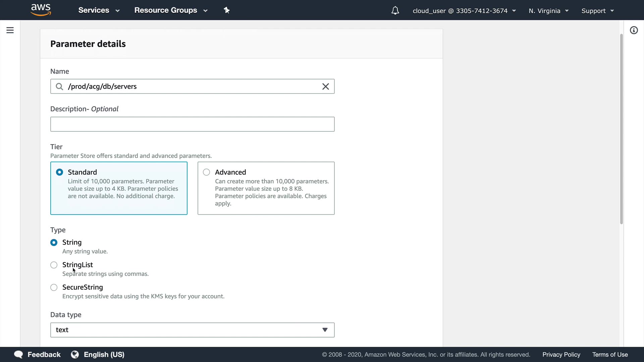644x362 pixels.
Task: Click the Feedback speech bubble icon
Action: click(18, 354)
